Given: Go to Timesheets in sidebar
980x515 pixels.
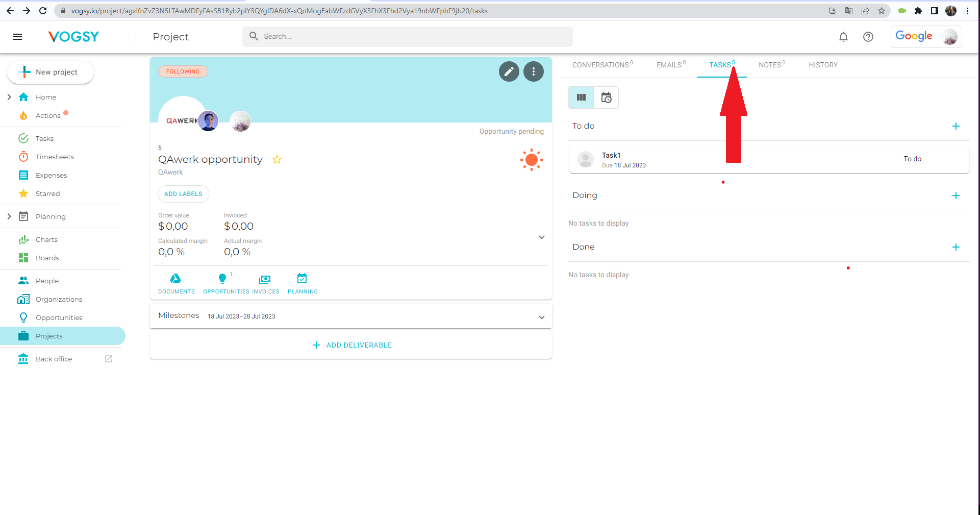Looking at the screenshot, I should point(55,157).
